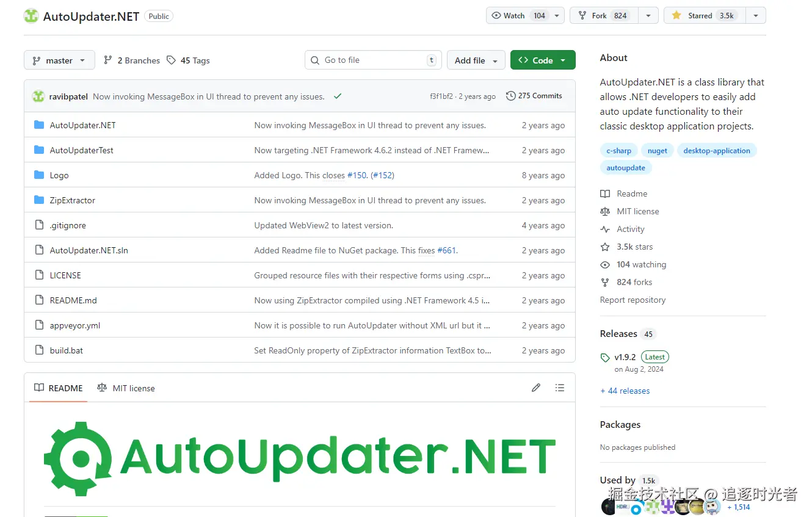812x517 pixels.
Task: Click the tag icon next to 45 Tags
Action: (x=171, y=60)
